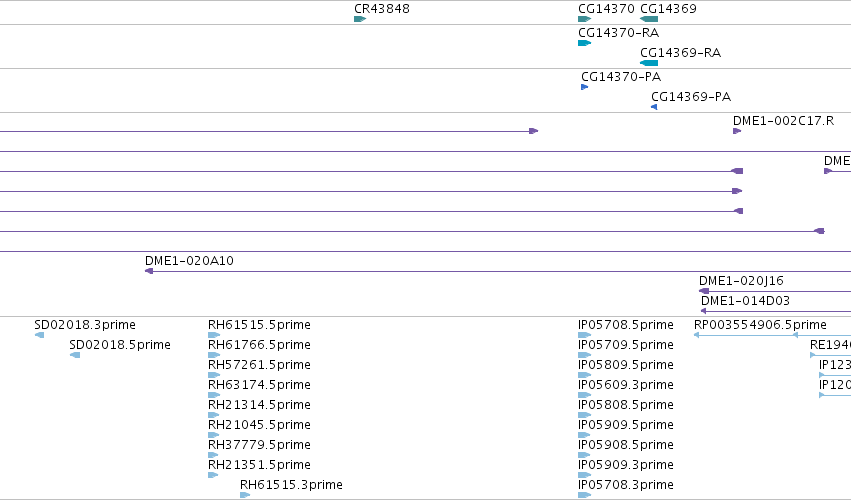The width and height of the screenshot is (851, 500).
Task: Open the DME1-020J16 feature label
Action: [741, 281]
